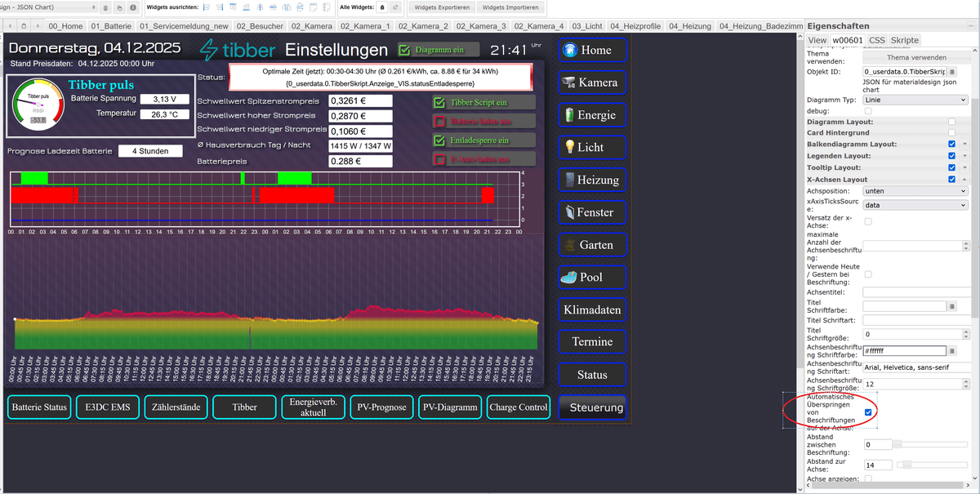Image resolution: width=980 pixels, height=494 pixels.
Task: Toggle automatic label skipping checkbox
Action: pyautogui.click(x=868, y=412)
